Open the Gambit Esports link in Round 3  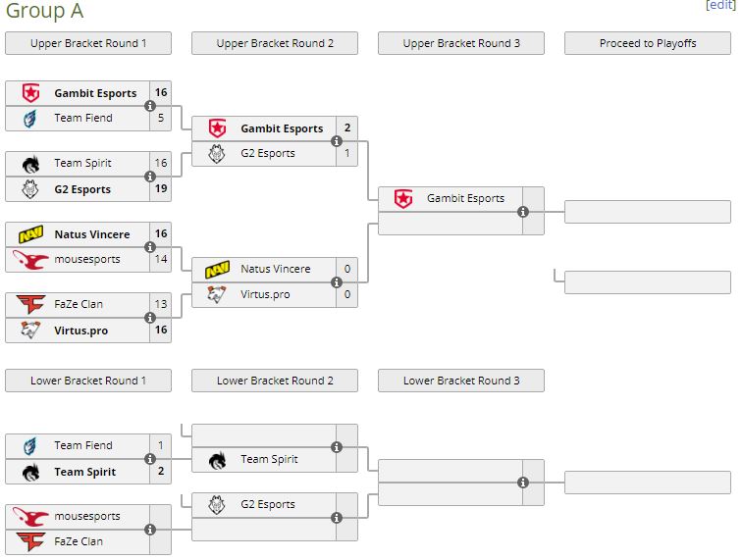coord(465,198)
